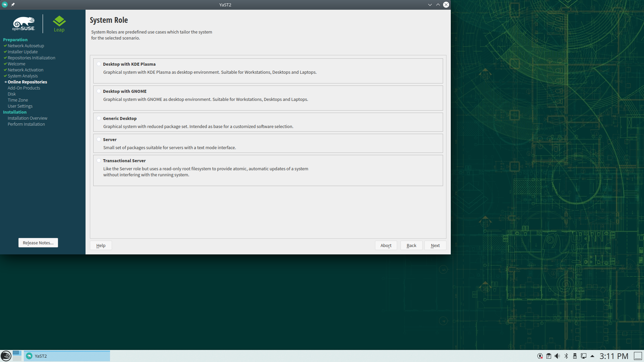Expand hidden system tray icons arrow
The width and height of the screenshot is (644, 362).
pyautogui.click(x=592, y=356)
